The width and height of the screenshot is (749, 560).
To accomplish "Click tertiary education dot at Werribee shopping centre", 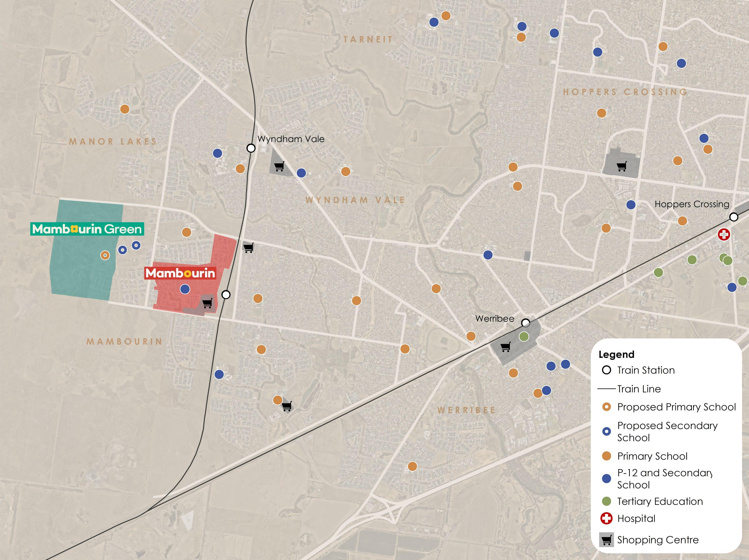I will [x=524, y=336].
